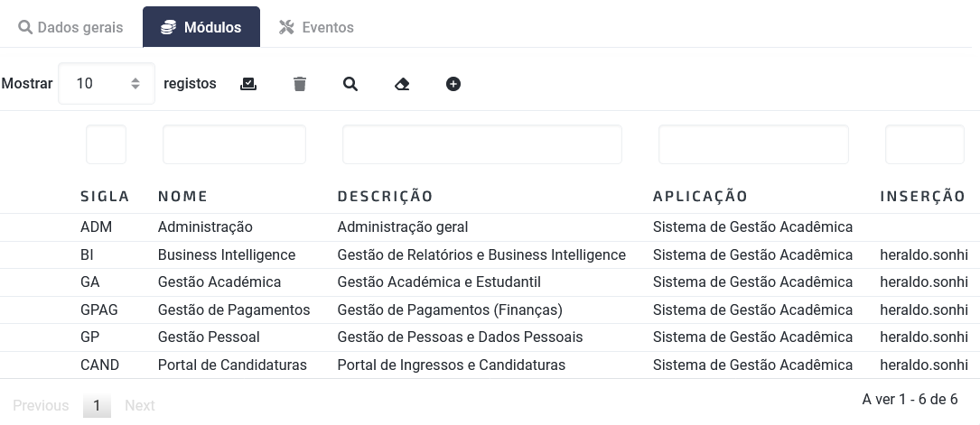Click the select-all checkmark icon
This screenshot has height=425, width=980.
coord(248,84)
